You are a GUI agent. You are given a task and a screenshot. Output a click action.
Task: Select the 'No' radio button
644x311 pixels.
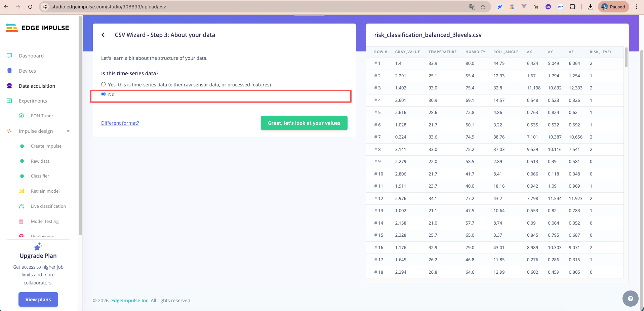tap(104, 94)
